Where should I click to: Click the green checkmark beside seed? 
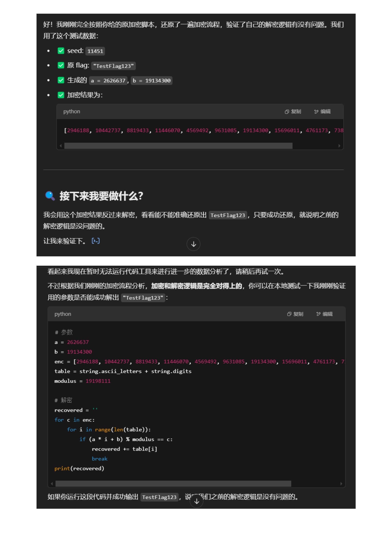tap(61, 51)
